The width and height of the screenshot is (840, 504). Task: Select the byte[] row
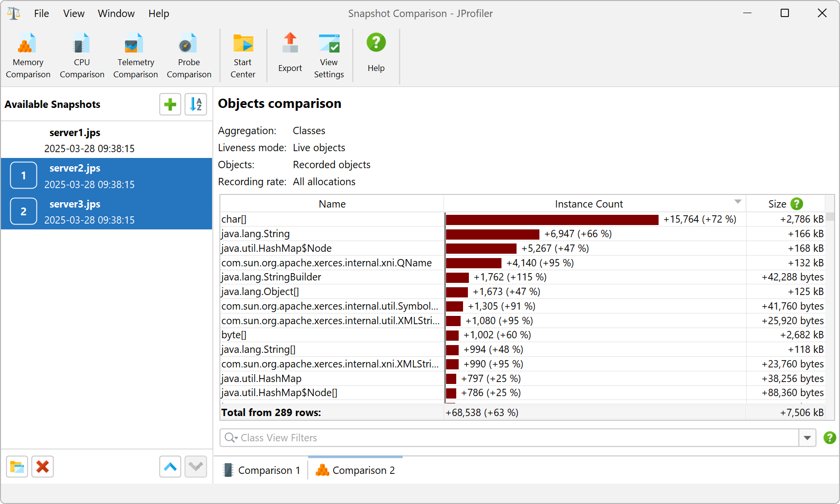point(522,335)
